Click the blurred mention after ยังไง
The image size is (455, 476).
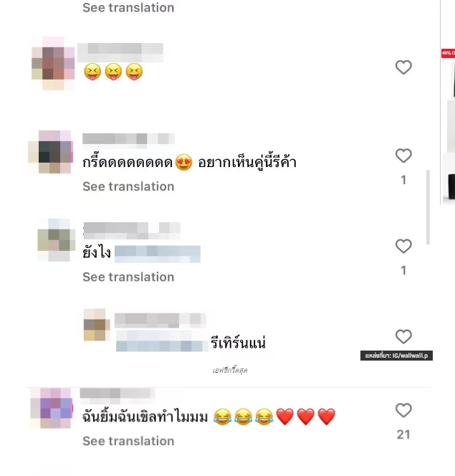[158, 254]
